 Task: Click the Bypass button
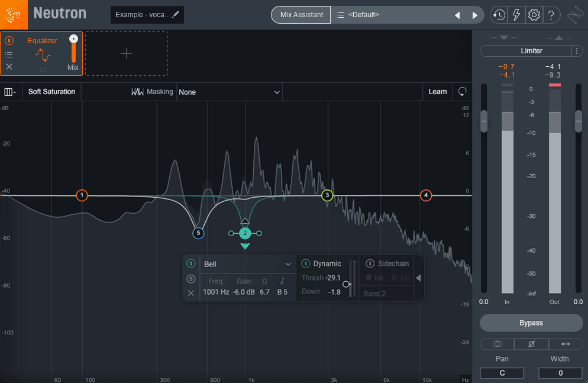[x=531, y=323]
